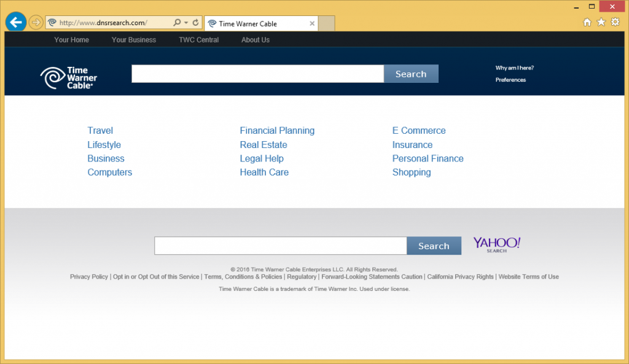Open the Financial Planning link

point(277,131)
